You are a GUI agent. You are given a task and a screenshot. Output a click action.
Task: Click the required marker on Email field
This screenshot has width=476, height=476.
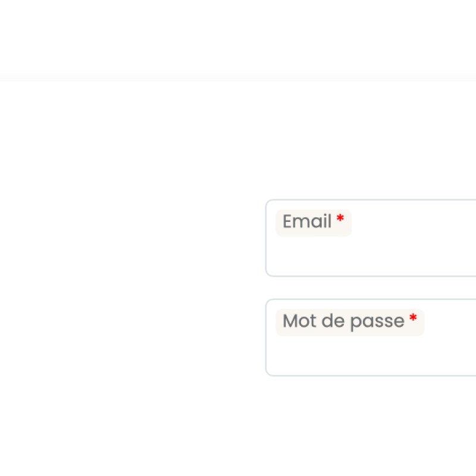coord(340,219)
